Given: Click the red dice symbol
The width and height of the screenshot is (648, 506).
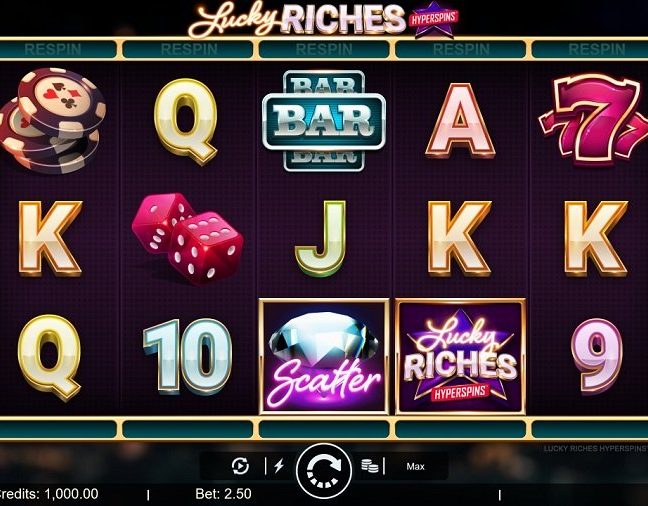Looking at the screenshot, I should (x=187, y=238).
